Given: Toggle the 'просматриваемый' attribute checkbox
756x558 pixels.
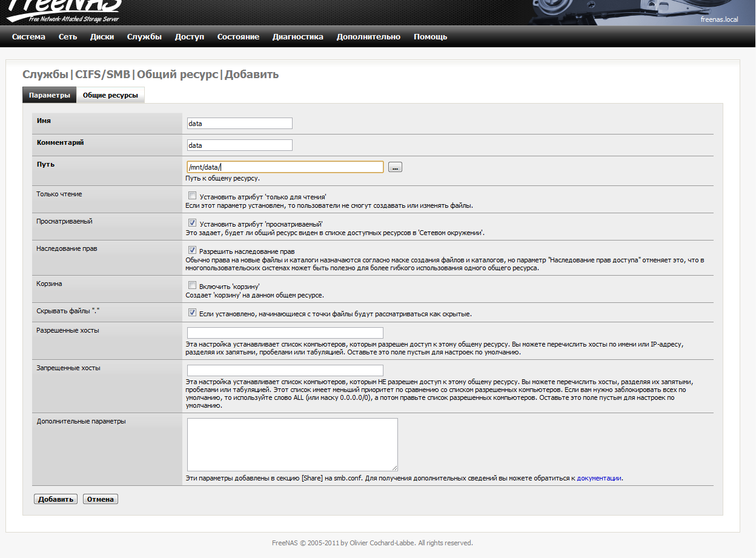Looking at the screenshot, I should coord(192,223).
